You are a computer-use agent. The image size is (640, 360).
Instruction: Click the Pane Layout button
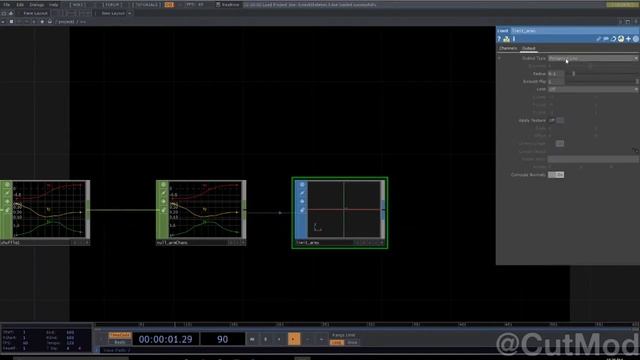coord(35,13)
